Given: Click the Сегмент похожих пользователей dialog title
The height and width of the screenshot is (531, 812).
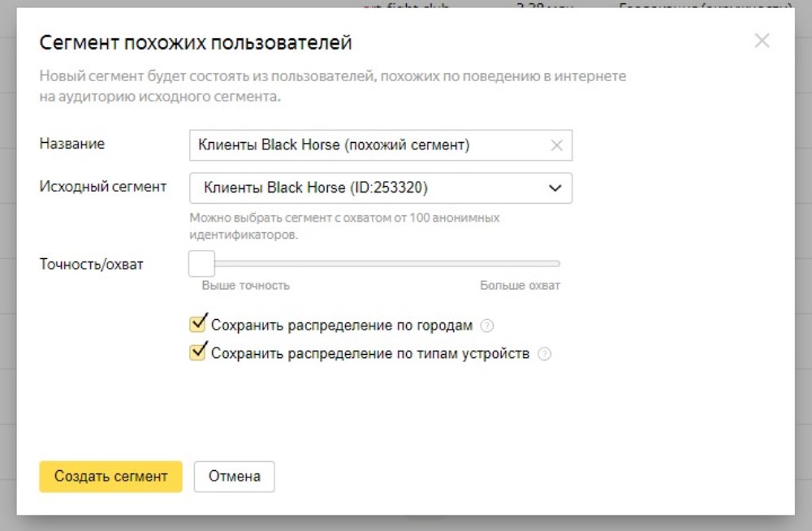Looking at the screenshot, I should (x=196, y=43).
